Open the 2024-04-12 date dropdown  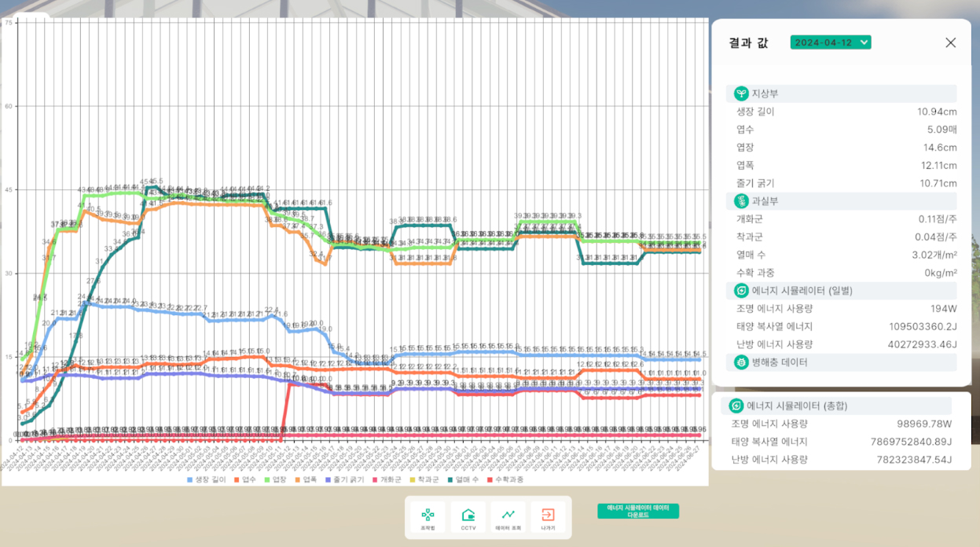[x=831, y=42]
